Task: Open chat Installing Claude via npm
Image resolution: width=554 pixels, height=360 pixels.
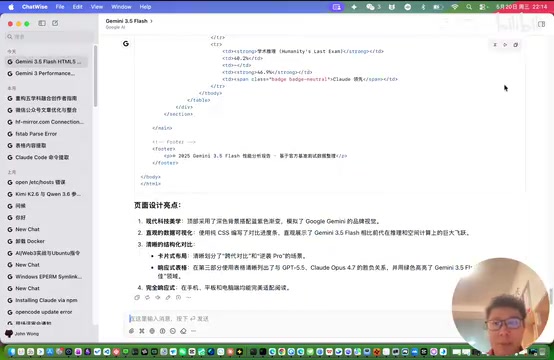Action: pyautogui.click(x=46, y=300)
